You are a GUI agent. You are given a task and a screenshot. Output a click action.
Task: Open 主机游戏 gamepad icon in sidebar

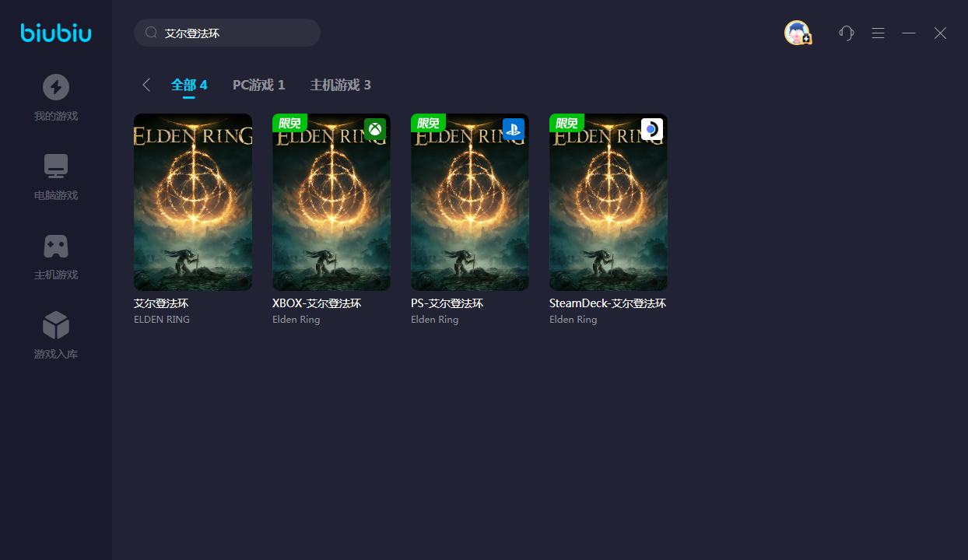pos(56,246)
